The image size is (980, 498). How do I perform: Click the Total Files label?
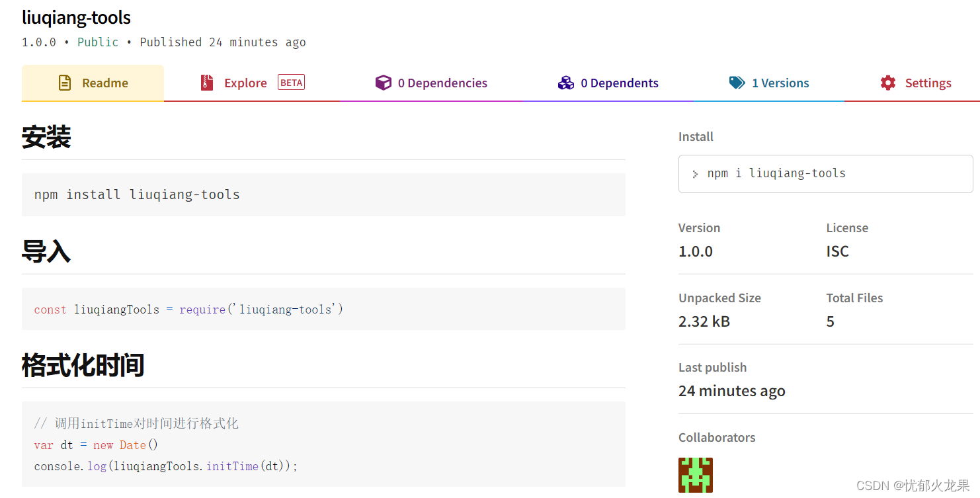coord(854,298)
